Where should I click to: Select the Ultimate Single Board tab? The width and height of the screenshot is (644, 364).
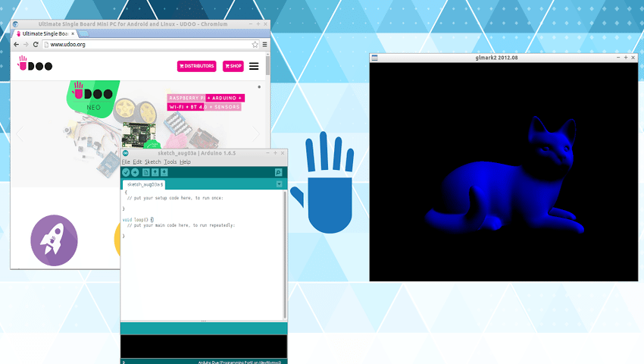click(45, 33)
